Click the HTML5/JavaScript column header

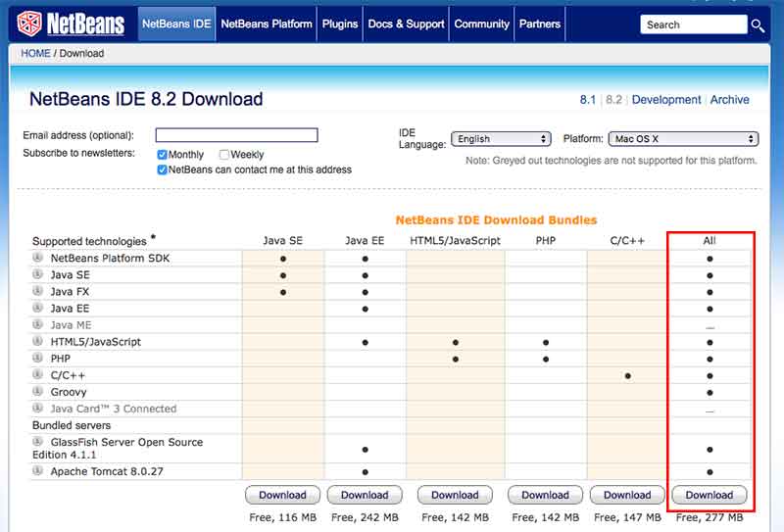tap(455, 240)
